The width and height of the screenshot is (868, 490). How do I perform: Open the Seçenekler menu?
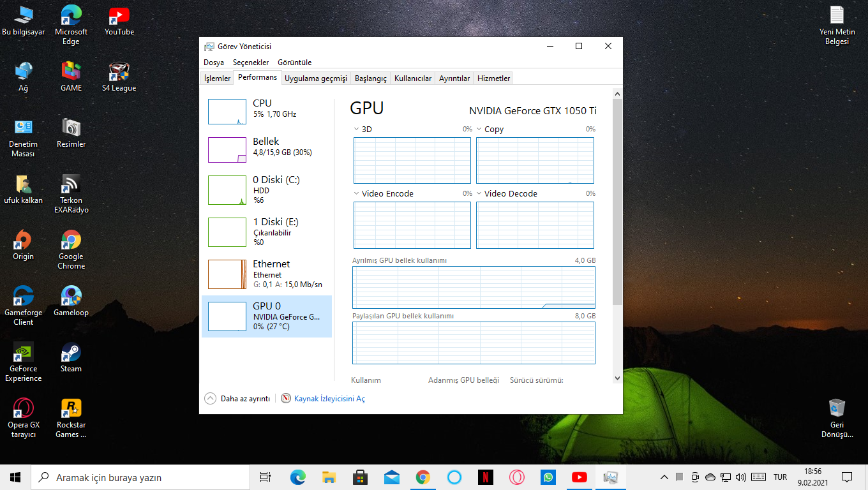pos(251,63)
